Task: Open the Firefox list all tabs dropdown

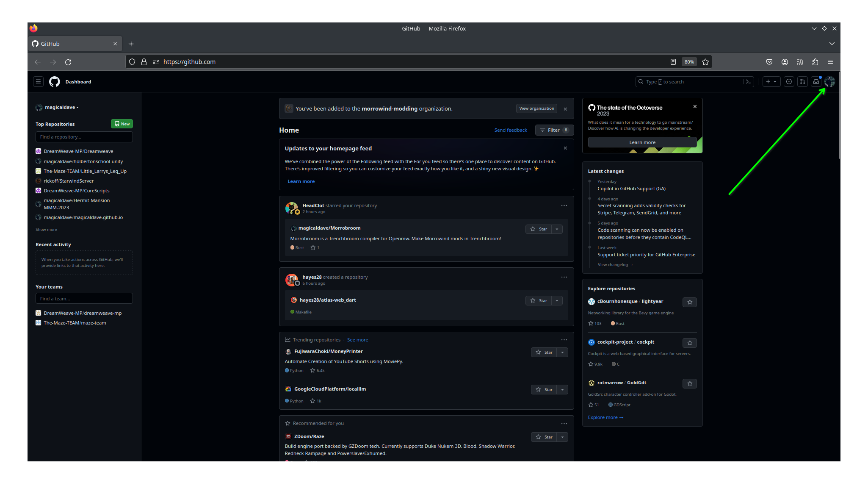Action: coord(832,44)
